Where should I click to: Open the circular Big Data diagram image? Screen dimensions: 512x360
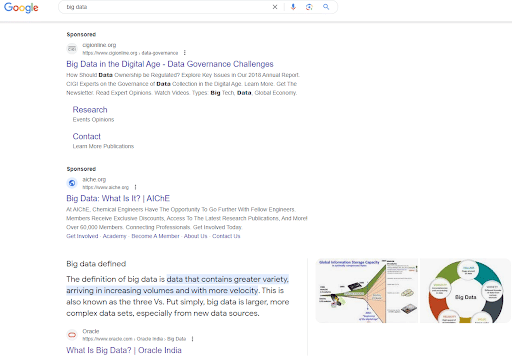coord(465,291)
